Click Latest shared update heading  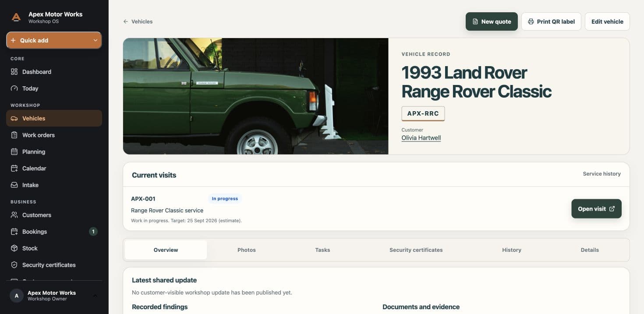164,280
